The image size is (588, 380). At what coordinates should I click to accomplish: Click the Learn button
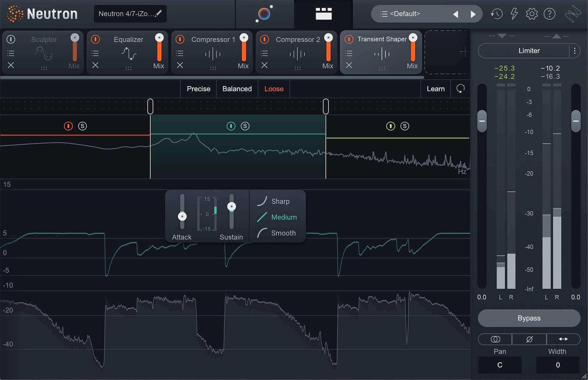tap(436, 89)
